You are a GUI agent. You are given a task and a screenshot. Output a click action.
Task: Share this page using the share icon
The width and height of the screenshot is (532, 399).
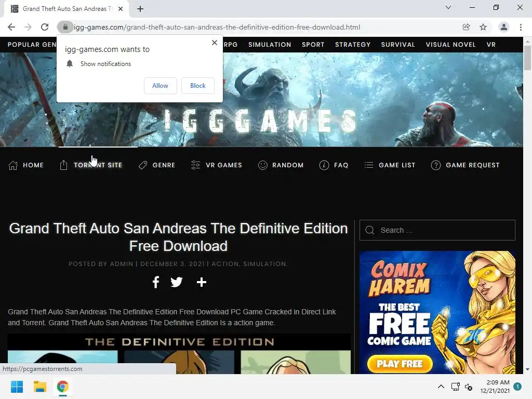click(466, 27)
